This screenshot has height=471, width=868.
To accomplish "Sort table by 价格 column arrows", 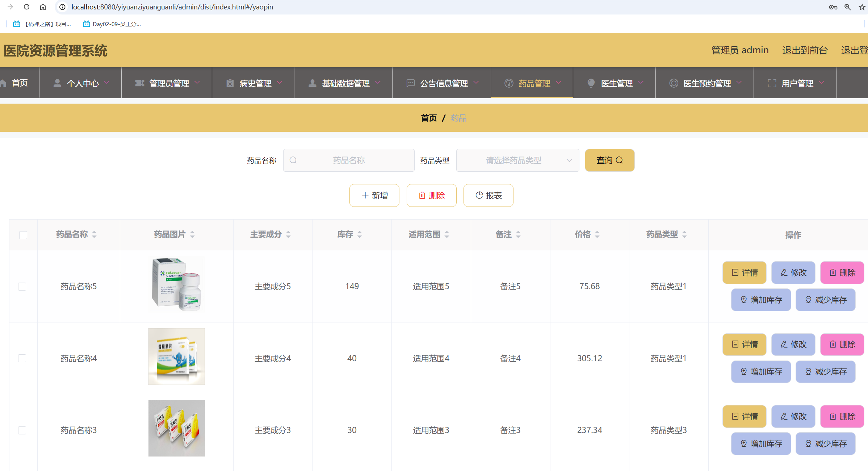I will coord(597,234).
